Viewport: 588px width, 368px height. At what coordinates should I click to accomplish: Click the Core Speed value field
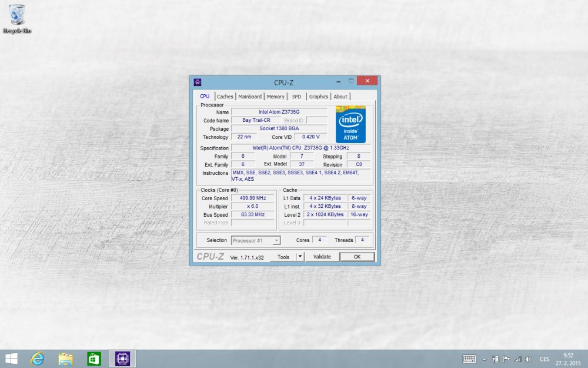pyautogui.click(x=252, y=198)
